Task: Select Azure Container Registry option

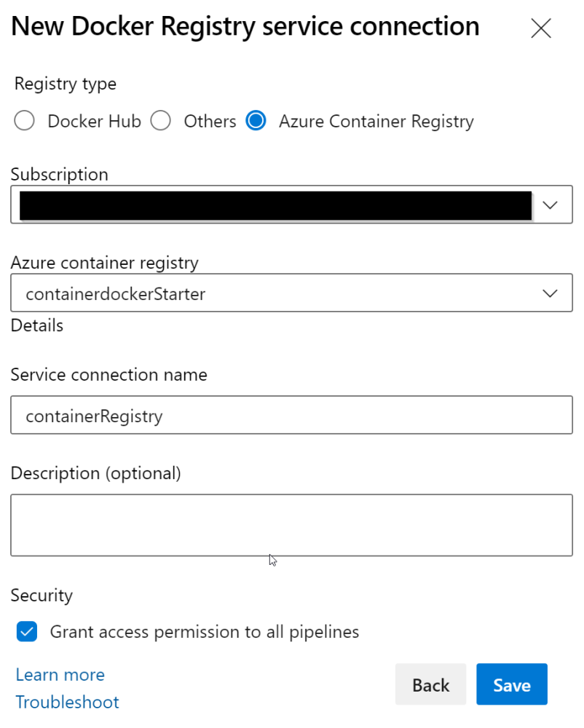Action: (x=256, y=121)
